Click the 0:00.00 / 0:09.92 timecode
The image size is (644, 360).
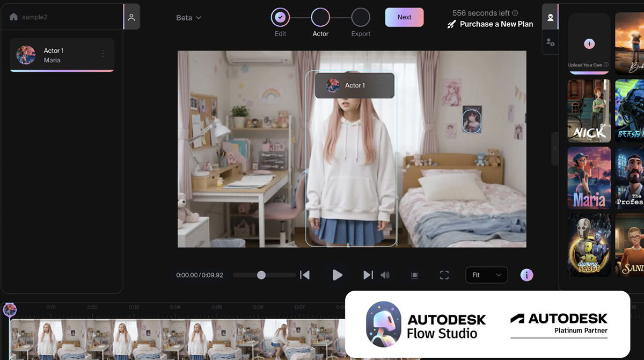point(200,275)
